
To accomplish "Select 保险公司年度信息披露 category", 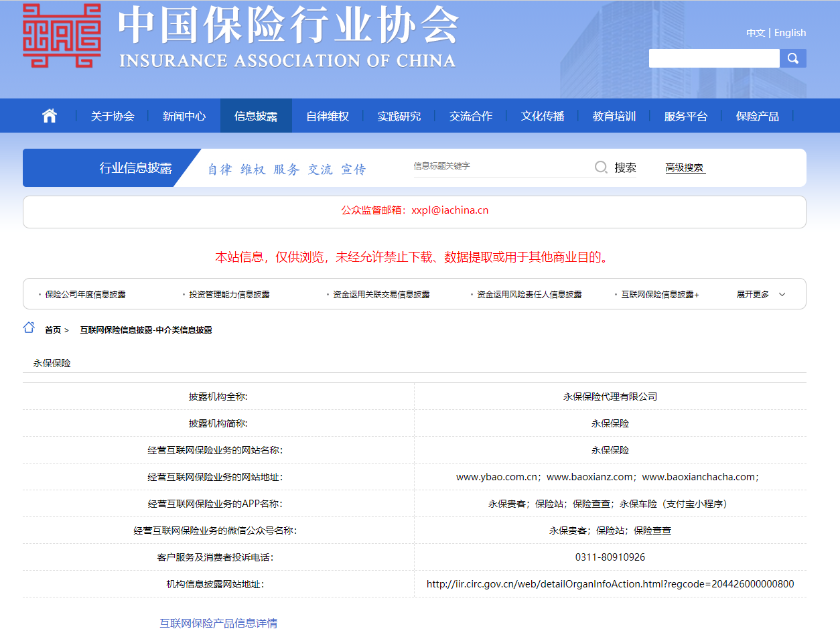I will [x=85, y=295].
